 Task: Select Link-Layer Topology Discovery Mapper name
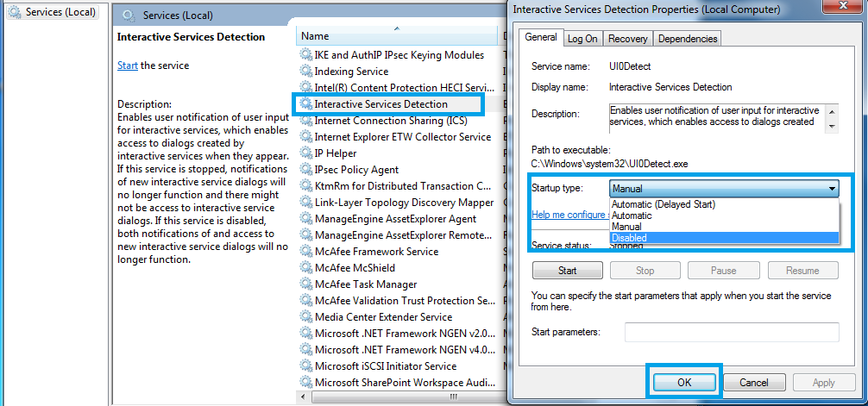[x=404, y=203]
